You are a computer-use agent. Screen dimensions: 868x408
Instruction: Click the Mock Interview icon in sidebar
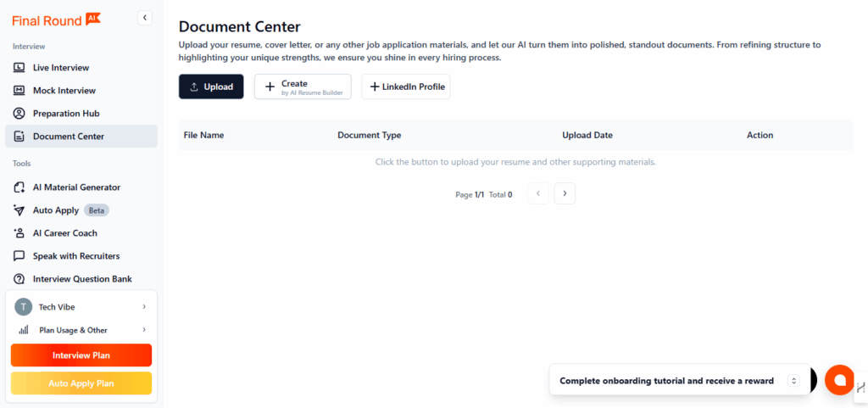pos(19,90)
